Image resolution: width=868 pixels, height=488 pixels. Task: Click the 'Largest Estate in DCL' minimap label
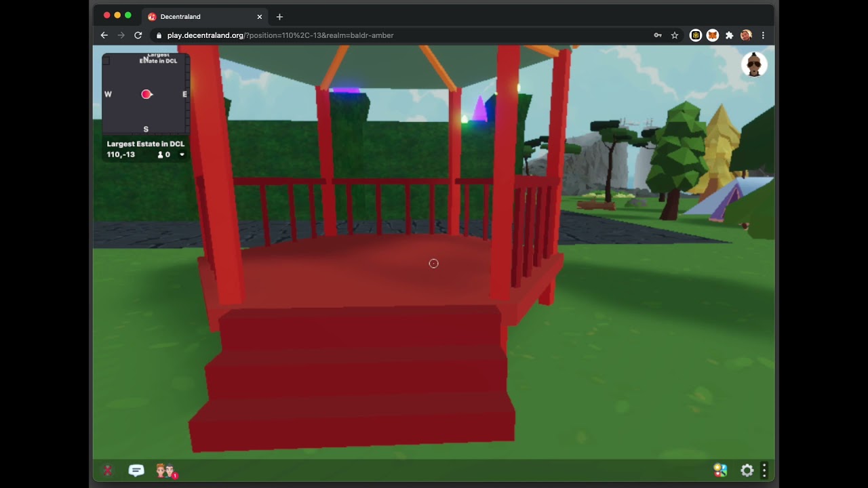pyautogui.click(x=146, y=144)
